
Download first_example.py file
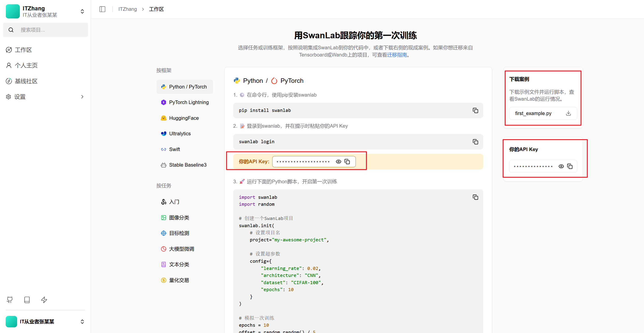568,113
